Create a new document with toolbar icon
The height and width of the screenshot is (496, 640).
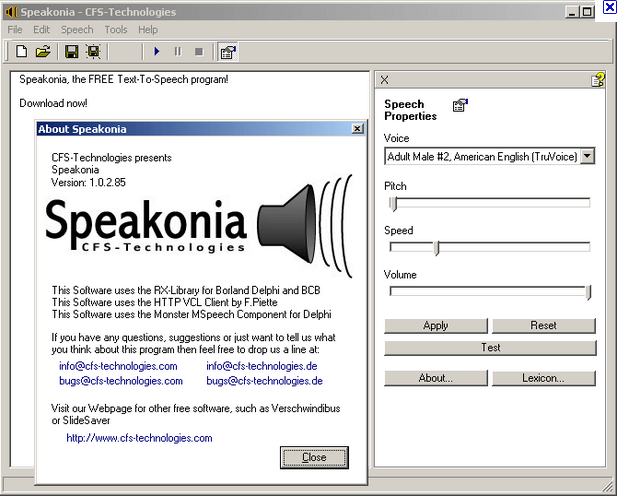(x=21, y=51)
